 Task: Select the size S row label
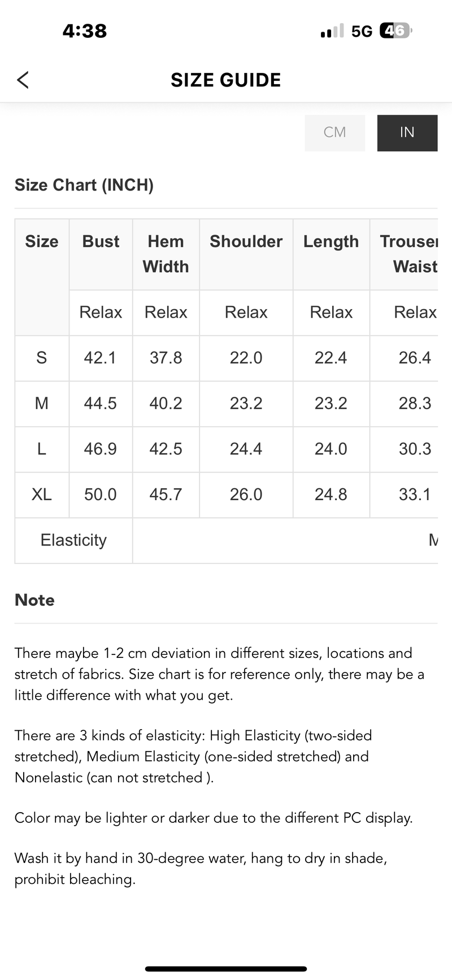point(42,358)
